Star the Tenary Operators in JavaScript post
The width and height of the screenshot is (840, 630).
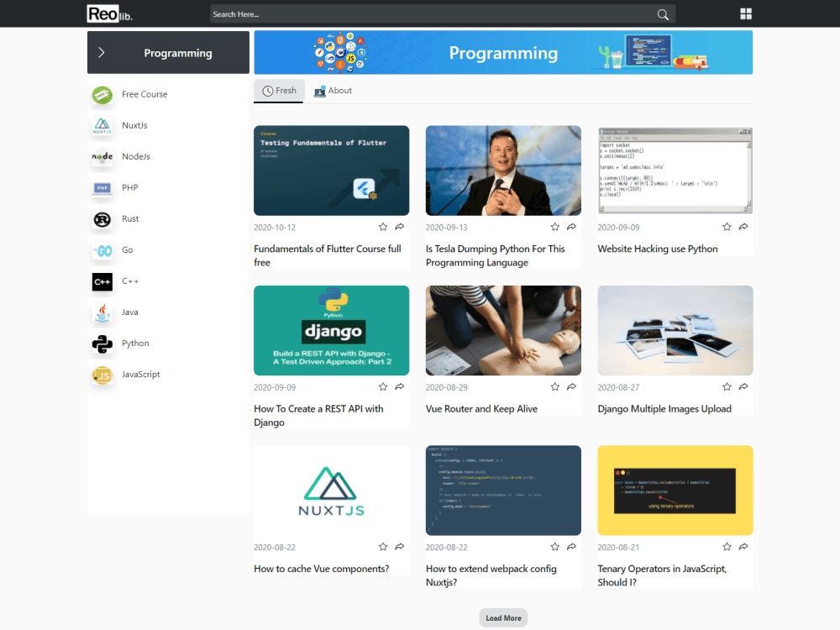pyautogui.click(x=727, y=547)
